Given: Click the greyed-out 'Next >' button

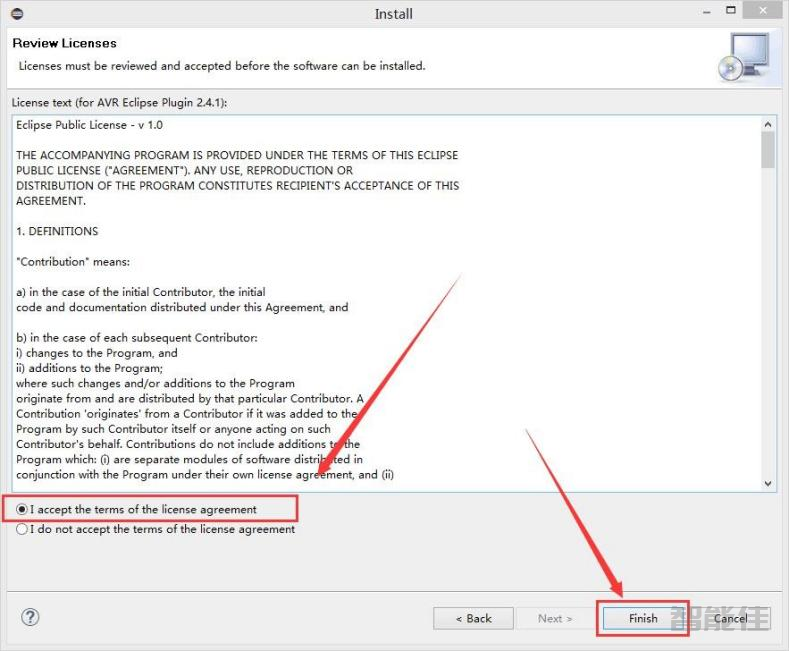Looking at the screenshot, I should 555,618.
